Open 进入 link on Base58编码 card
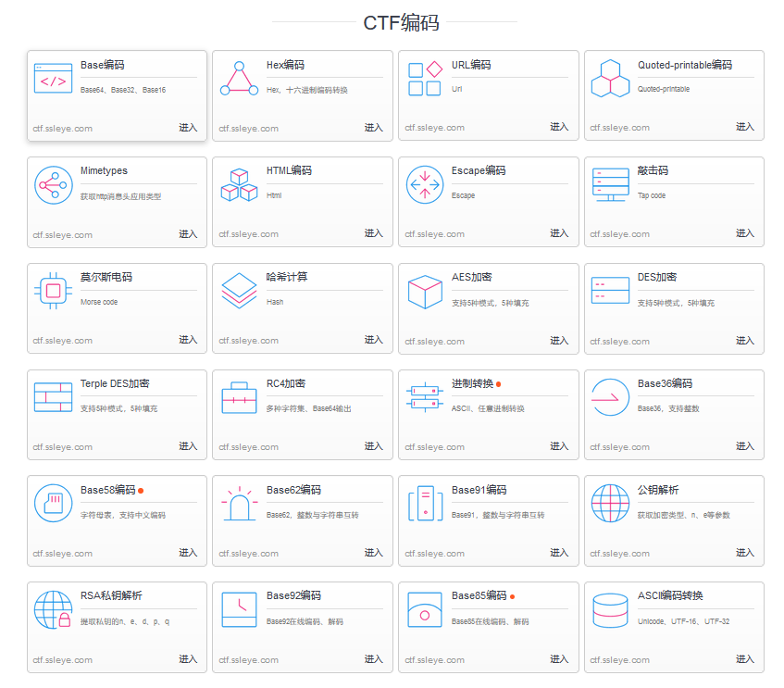This screenshot has height=688, width=784. (188, 553)
